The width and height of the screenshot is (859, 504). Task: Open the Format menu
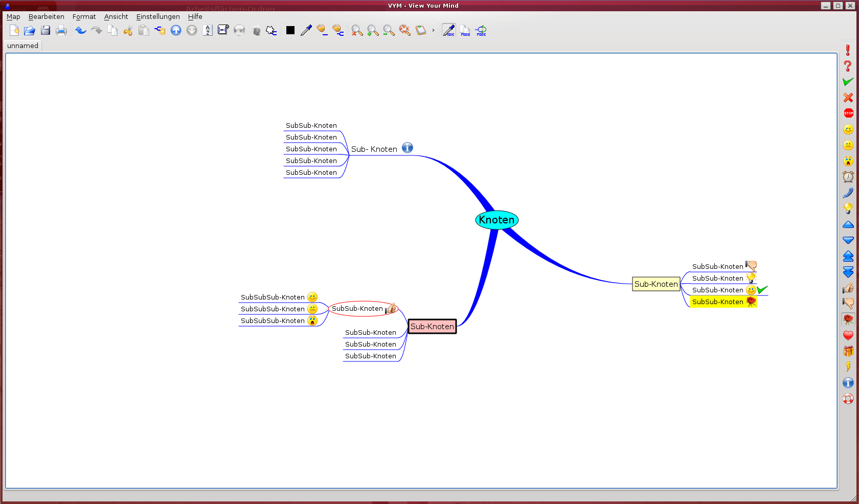[84, 17]
